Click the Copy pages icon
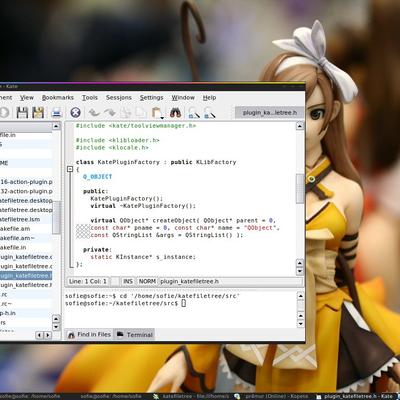Image resolution: width=400 pixels, height=400 pixels. (140, 113)
